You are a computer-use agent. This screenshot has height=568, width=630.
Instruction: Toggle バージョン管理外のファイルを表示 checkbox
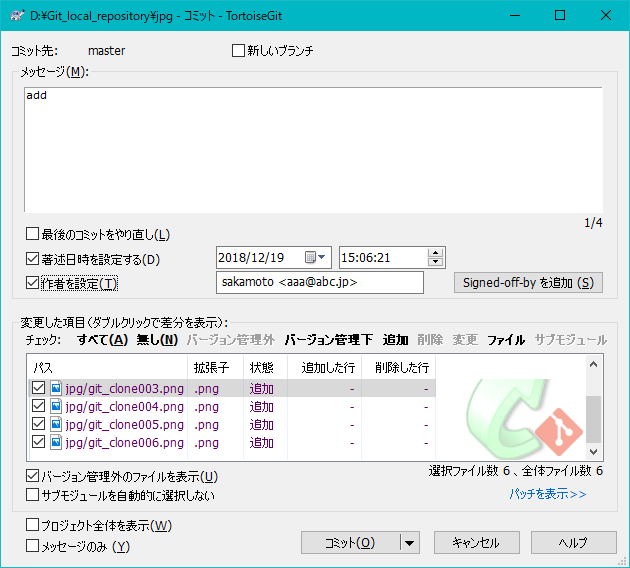(x=32, y=476)
